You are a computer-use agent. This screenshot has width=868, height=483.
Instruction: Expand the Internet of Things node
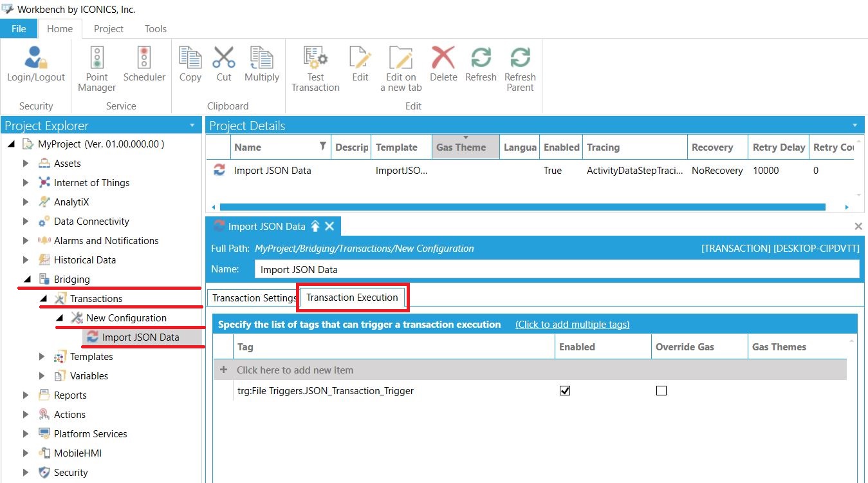pos(26,183)
